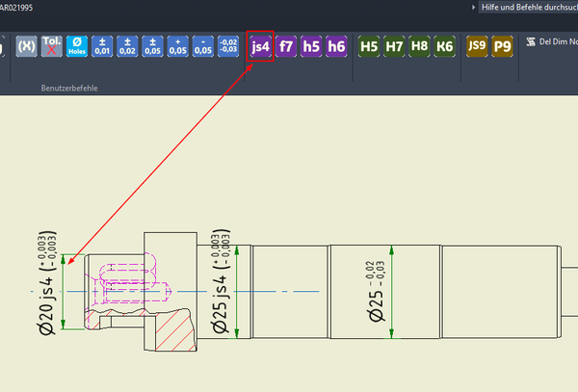Click the Del Dim command button
The image size is (578, 392).
[551, 41]
